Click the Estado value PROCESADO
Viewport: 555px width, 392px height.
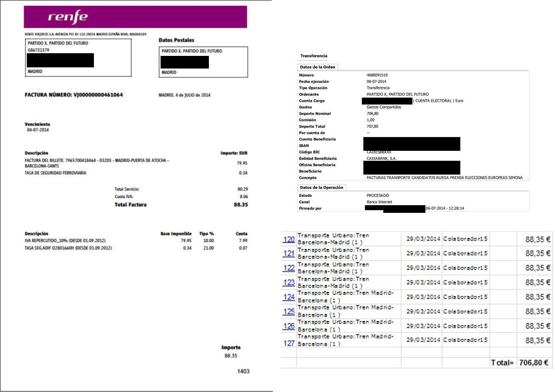[378, 196]
